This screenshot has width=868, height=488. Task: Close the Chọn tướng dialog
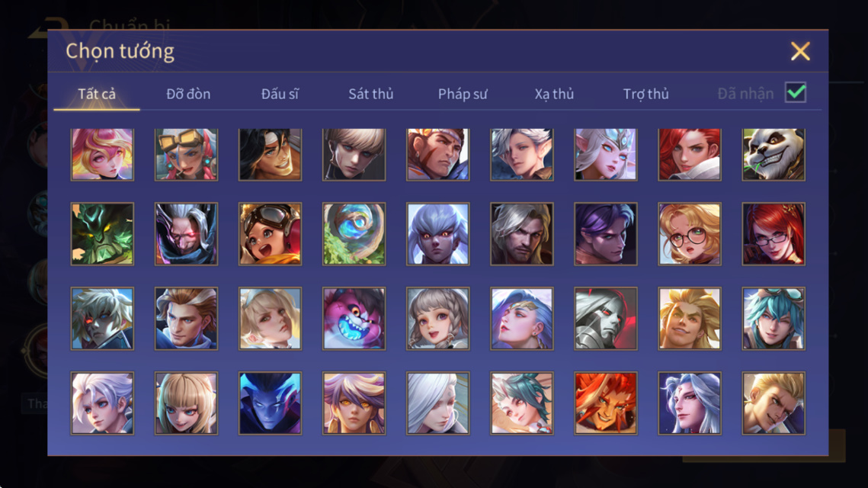tap(800, 52)
